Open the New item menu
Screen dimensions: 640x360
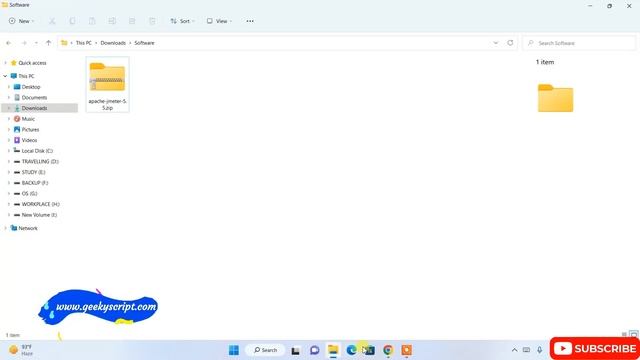[21, 21]
